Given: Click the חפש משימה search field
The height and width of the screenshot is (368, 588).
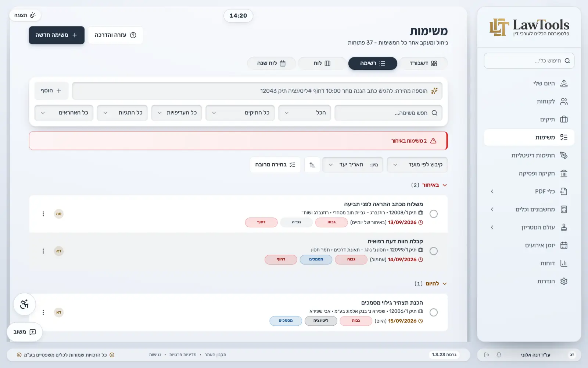Looking at the screenshot, I should [x=388, y=113].
